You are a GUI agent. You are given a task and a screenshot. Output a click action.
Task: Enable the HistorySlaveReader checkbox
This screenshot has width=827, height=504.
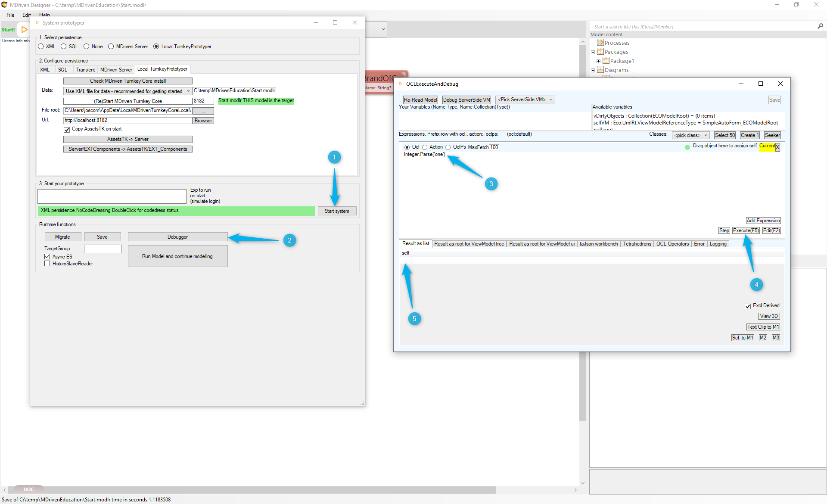pos(47,264)
